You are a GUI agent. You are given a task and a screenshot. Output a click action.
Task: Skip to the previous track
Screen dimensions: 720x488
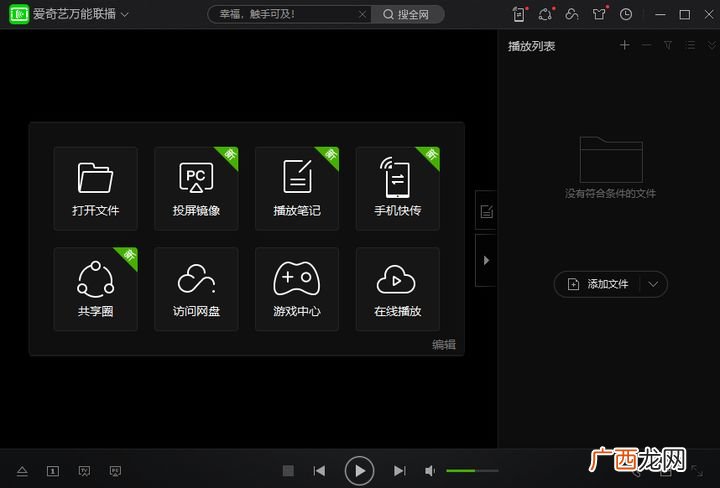coord(319,471)
